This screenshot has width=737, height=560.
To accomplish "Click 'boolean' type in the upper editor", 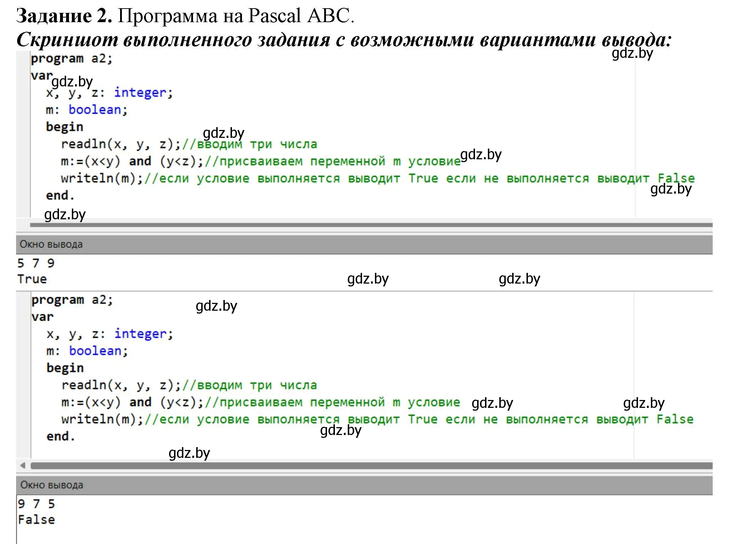I will tap(95, 110).
